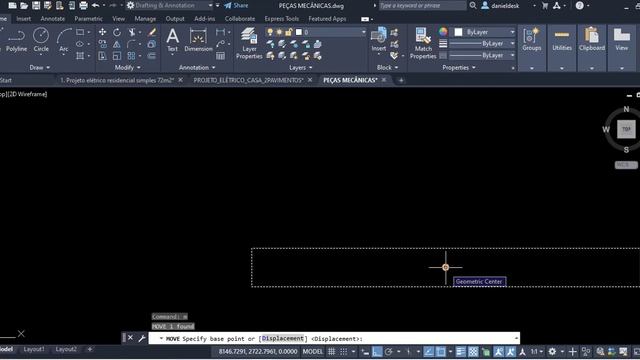The width and height of the screenshot is (640, 360).
Task: Expand the Annotation panel dropdown
Action: pyautogui.click(x=197, y=67)
